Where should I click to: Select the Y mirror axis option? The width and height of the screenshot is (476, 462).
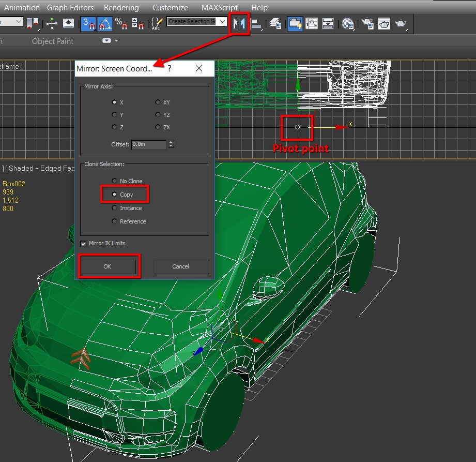[x=114, y=115]
